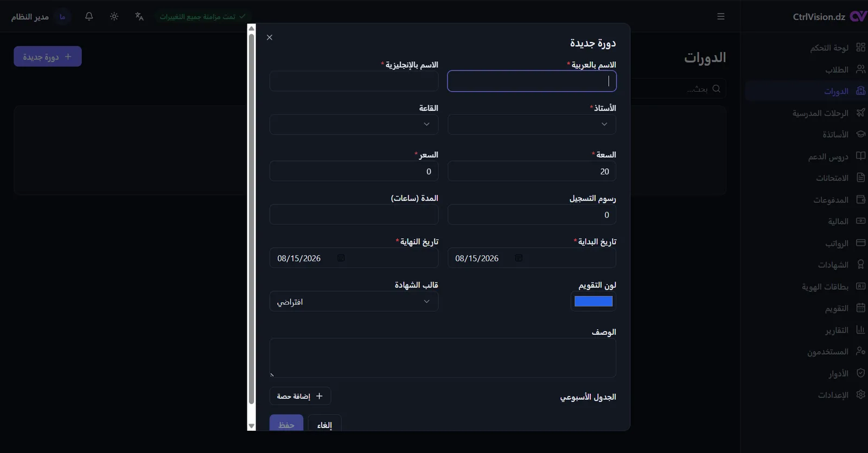The image size is (868, 453).
Task: Click the الأدوار shield icon
Action: pos(860,373)
